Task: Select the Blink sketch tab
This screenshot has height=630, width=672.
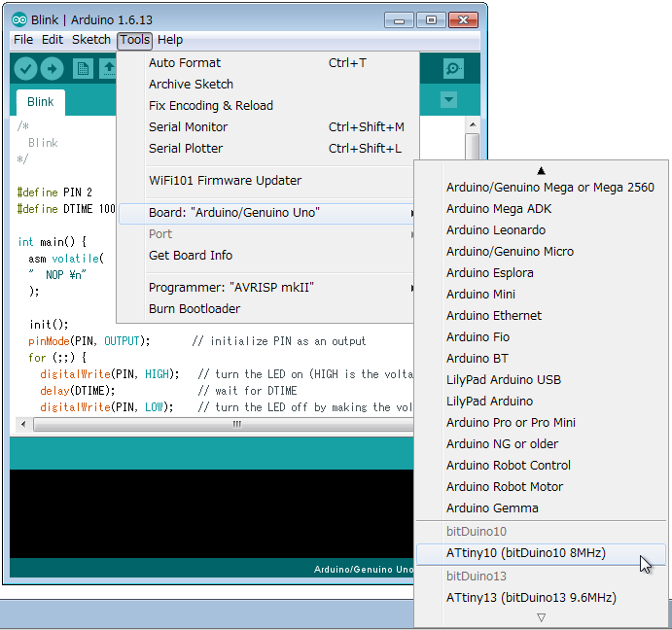Action: click(41, 102)
